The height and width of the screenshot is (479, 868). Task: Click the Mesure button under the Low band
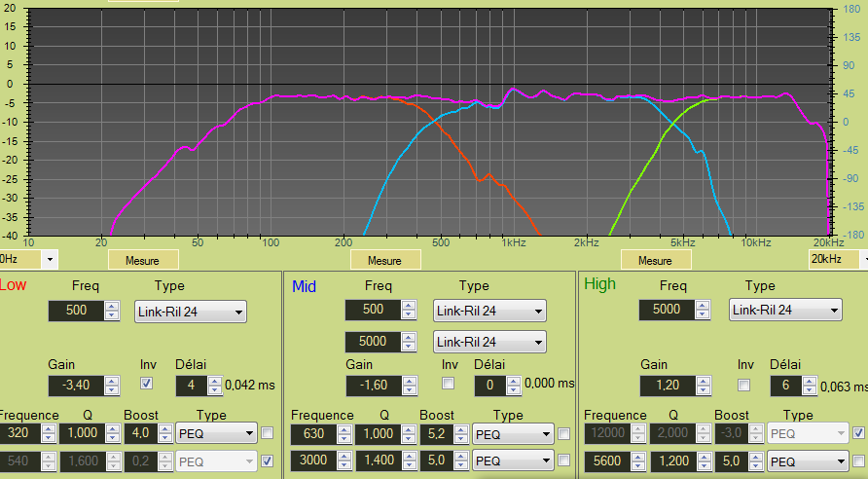click(x=143, y=260)
